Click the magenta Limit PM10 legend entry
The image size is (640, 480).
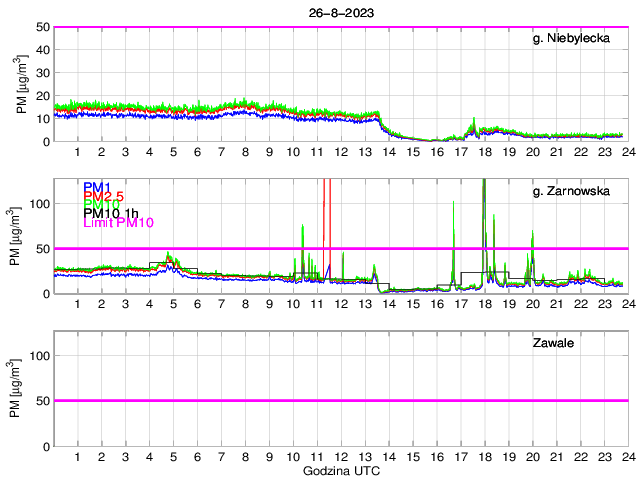click(117, 222)
